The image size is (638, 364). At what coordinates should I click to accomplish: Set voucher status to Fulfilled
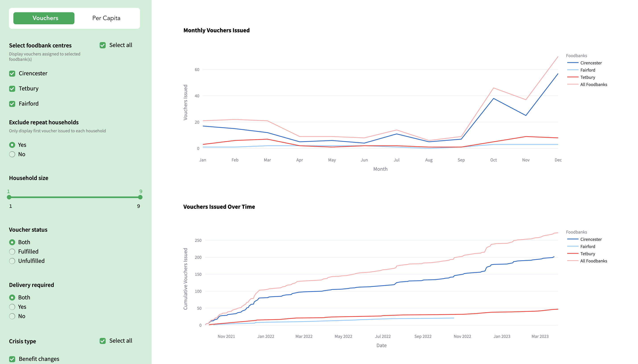point(12,252)
